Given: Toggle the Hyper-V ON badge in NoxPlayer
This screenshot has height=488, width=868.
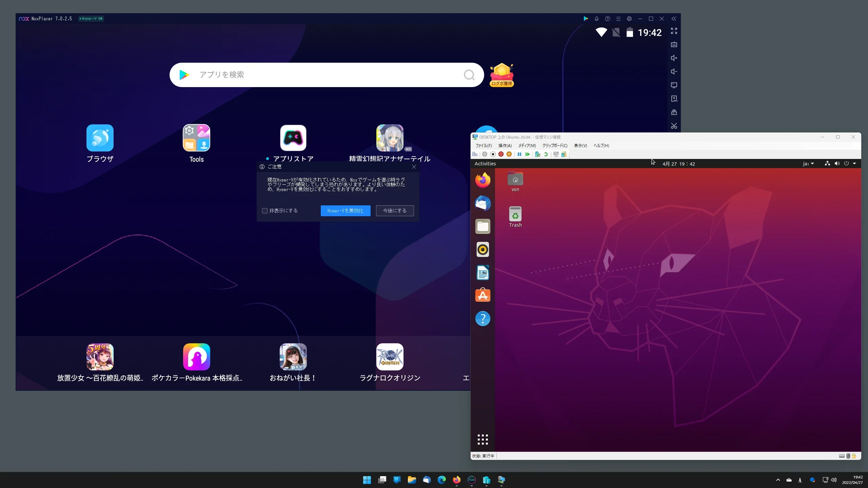Looking at the screenshot, I should point(91,19).
